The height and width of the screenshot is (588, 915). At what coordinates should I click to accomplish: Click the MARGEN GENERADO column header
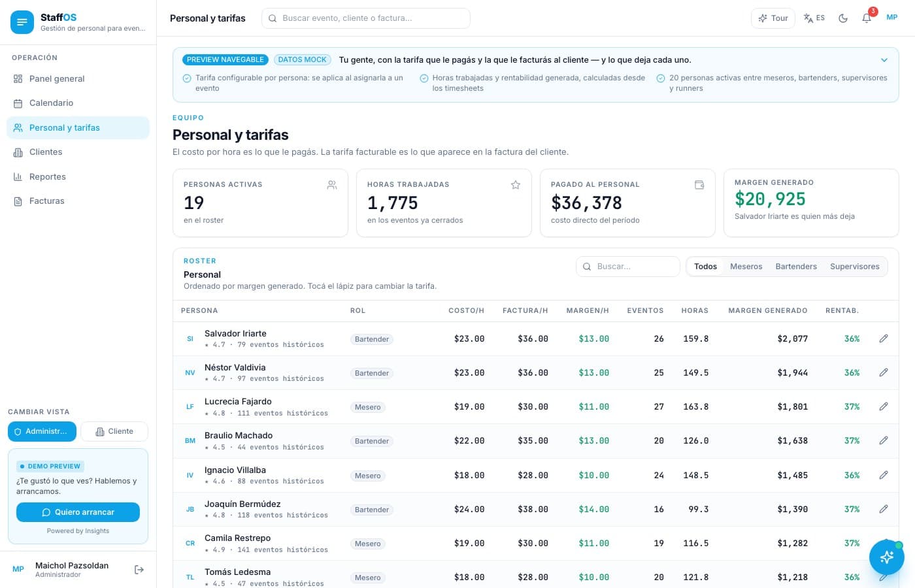[x=768, y=310]
